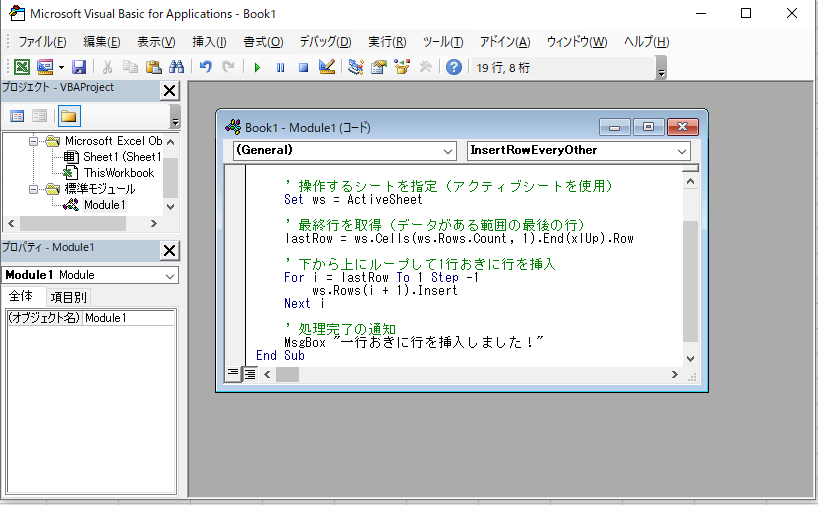The width and height of the screenshot is (818, 505).
Task: Open ツール(T) menu
Action: pyautogui.click(x=443, y=42)
